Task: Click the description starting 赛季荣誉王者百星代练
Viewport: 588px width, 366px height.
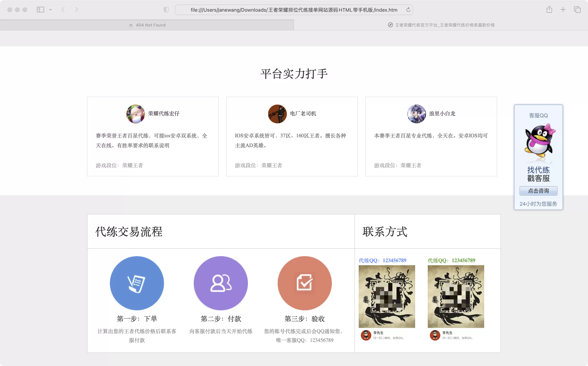Action: pos(152,140)
